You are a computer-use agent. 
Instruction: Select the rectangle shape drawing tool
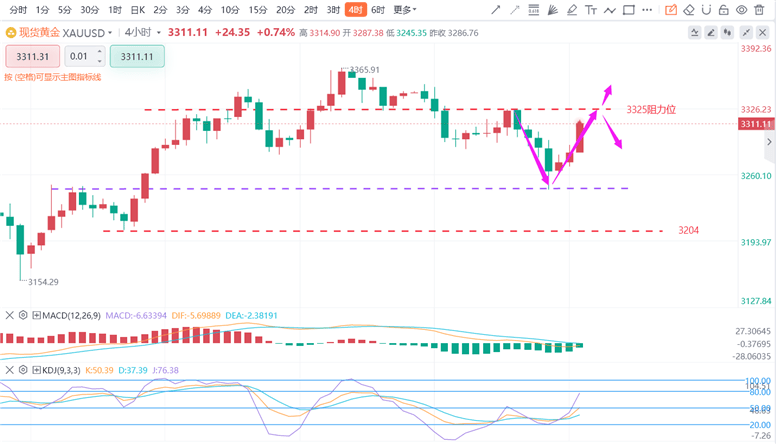pyautogui.click(x=628, y=10)
